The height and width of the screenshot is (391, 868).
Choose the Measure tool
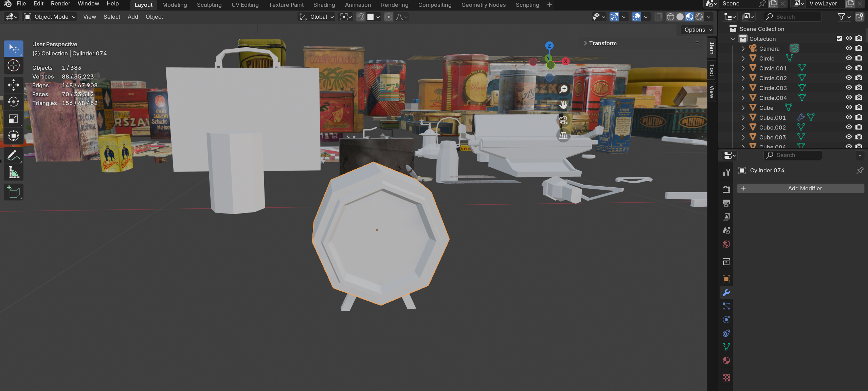pos(13,173)
